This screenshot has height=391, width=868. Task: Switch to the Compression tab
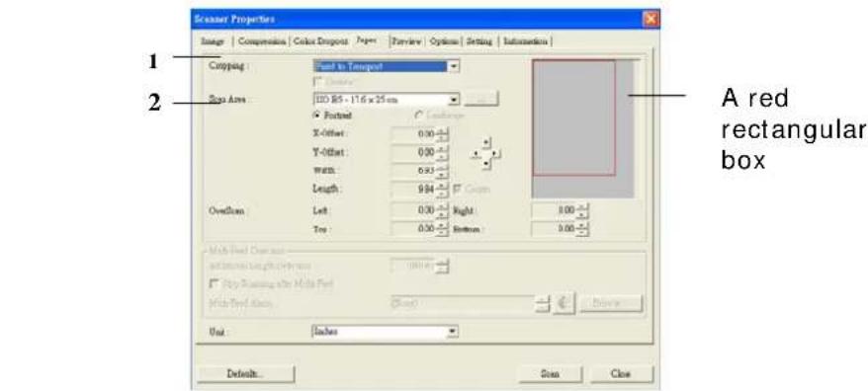pos(262,41)
